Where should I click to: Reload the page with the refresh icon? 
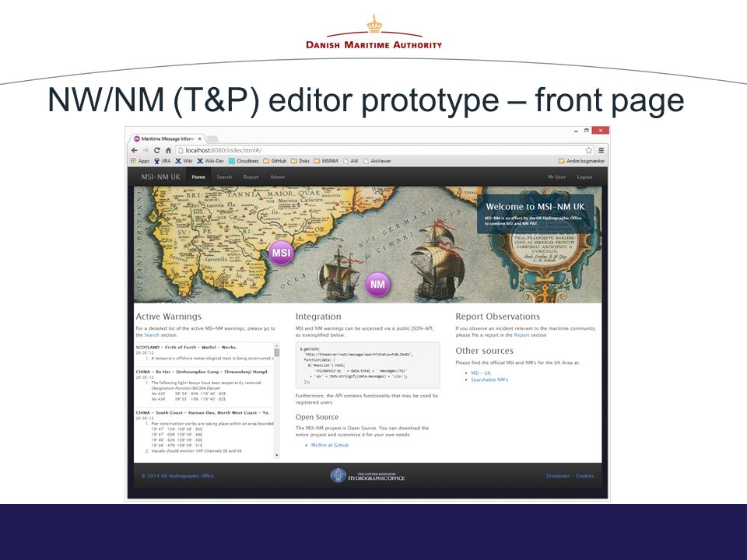pos(156,150)
